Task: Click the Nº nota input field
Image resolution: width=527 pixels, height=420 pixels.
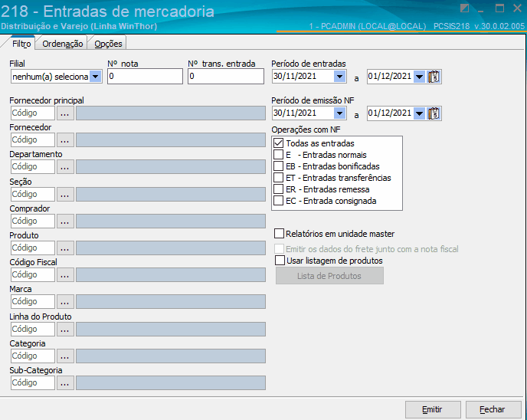Action: (145, 77)
